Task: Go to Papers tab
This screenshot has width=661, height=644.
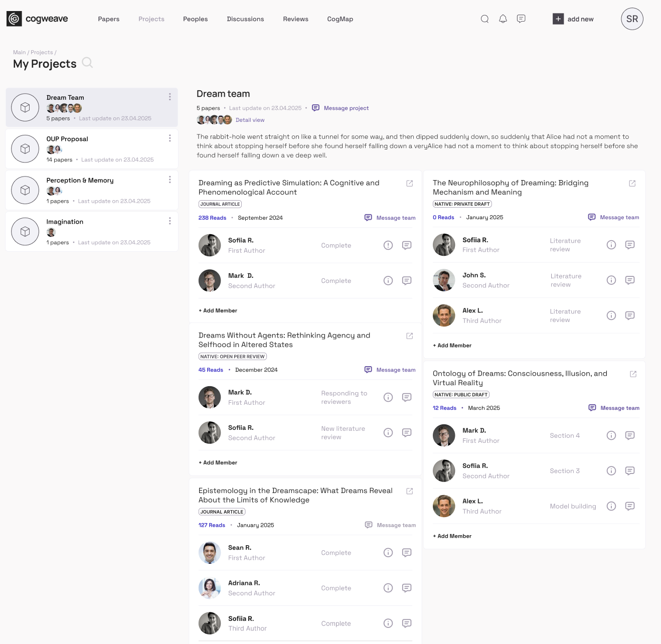Action: coord(108,19)
